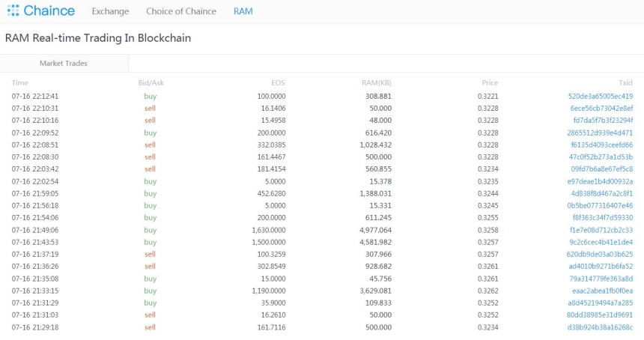Select the 07-16 21:49:06 timestamp
The height and width of the screenshot is (340, 644).
point(35,230)
